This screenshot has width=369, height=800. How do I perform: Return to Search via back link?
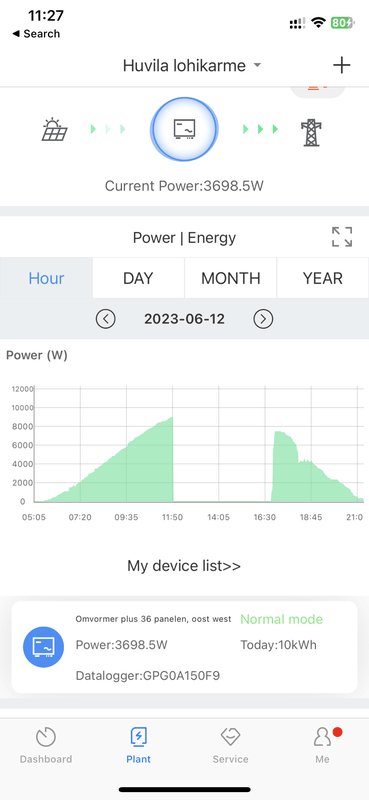(x=36, y=34)
